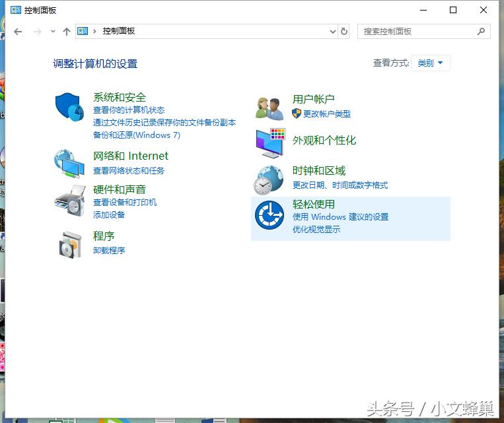504x423 pixels.
Task: Open the 时钟和区域 heading
Action: [319, 170]
